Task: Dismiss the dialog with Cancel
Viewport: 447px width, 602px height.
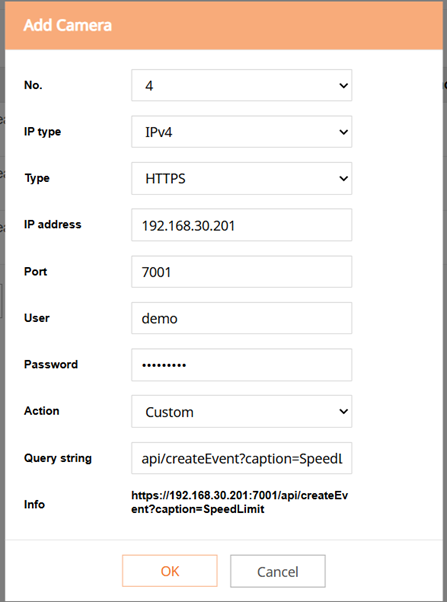Action: (x=278, y=571)
